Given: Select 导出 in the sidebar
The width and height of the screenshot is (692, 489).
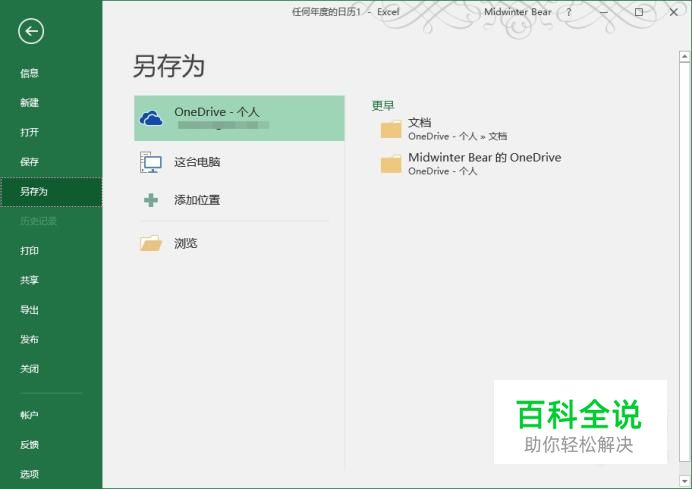Looking at the screenshot, I should pos(51,310).
